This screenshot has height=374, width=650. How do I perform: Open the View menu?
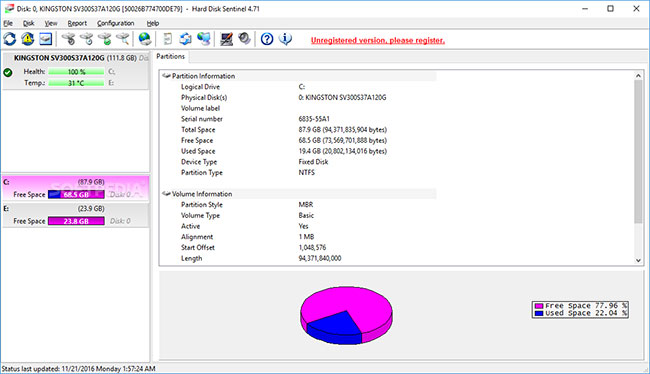51,23
